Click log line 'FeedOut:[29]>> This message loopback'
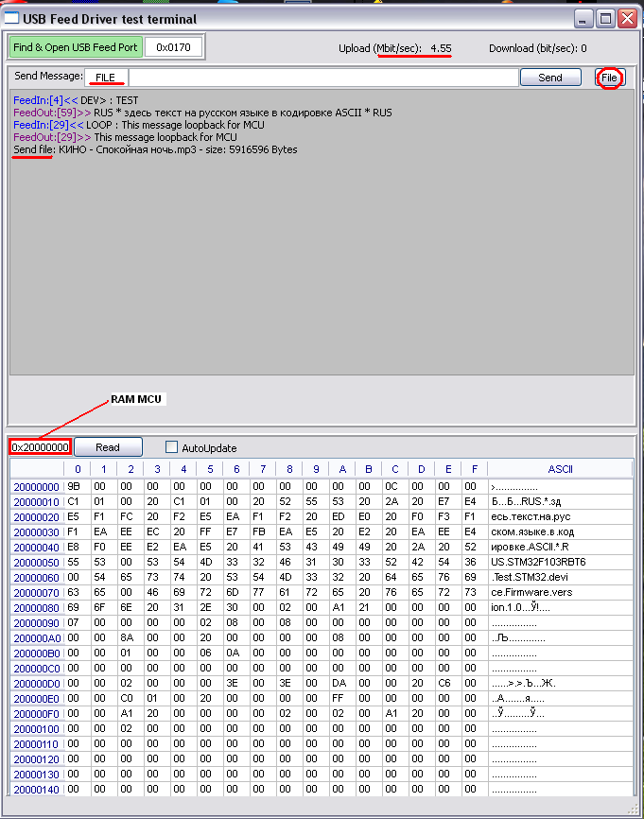Screen dimensions: 644x819 click(125, 137)
